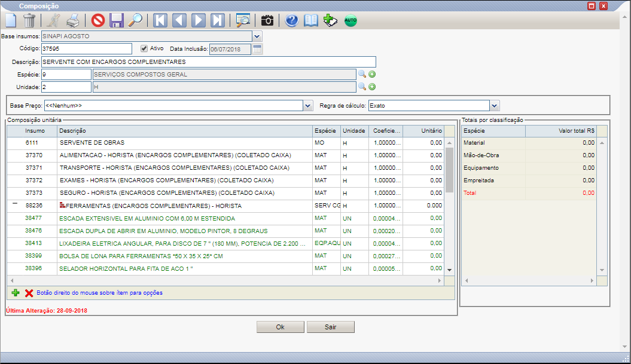Viewport: 631px width, 364px height.
Task: Click the Equipamento row in totals
Action: coord(529,168)
